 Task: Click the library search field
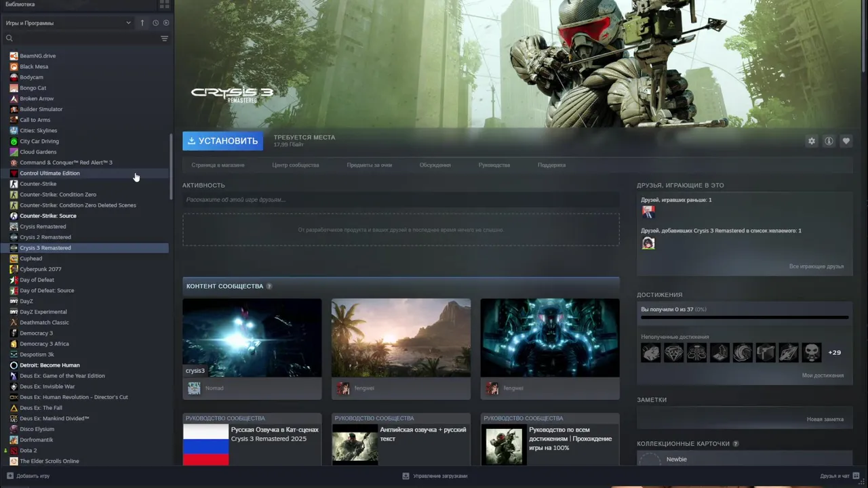click(x=81, y=39)
